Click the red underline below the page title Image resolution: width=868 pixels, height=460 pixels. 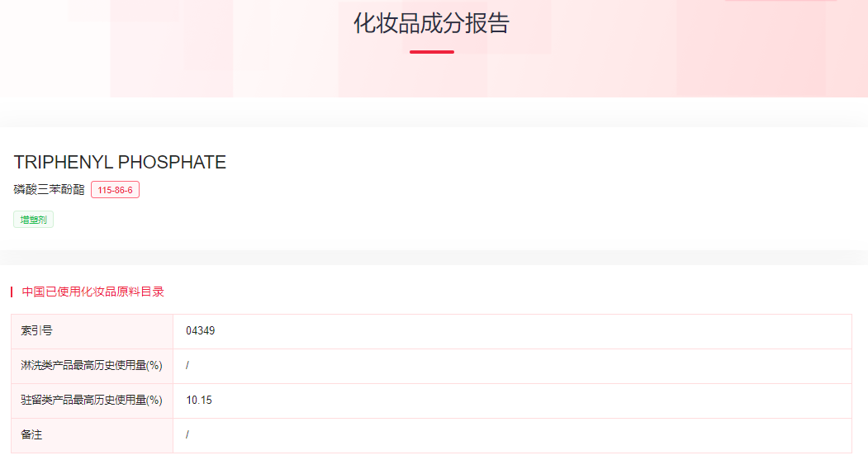(431, 52)
